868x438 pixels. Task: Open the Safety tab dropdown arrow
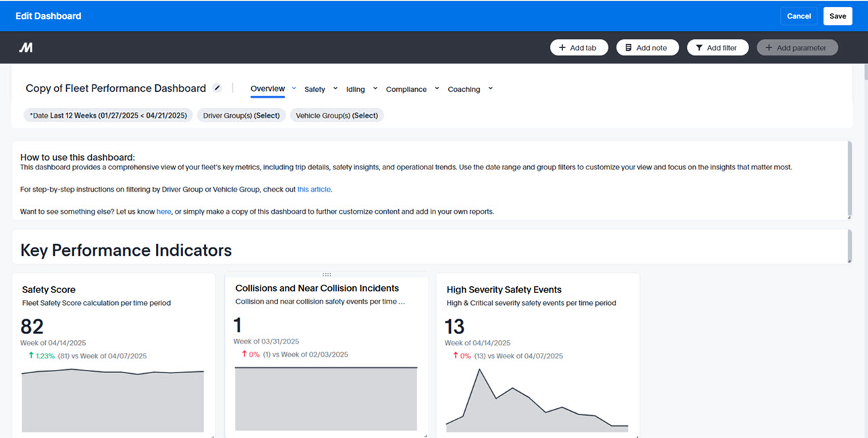pos(335,88)
